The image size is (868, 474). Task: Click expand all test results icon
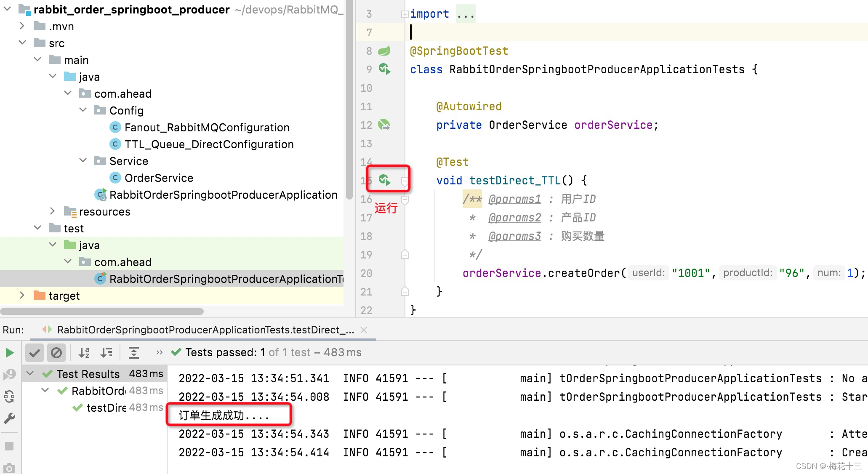point(134,353)
